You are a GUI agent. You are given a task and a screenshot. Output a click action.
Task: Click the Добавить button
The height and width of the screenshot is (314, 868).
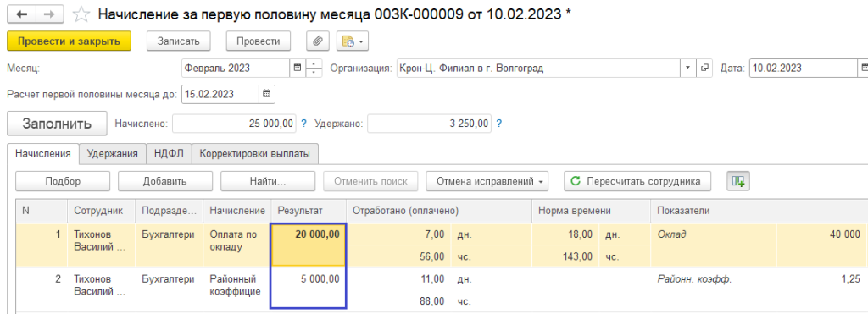click(x=165, y=181)
